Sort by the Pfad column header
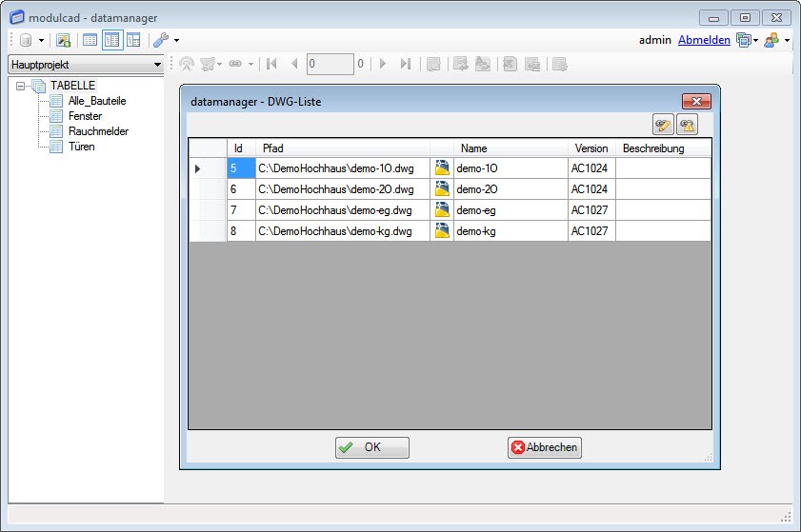801x532 pixels. (x=343, y=148)
